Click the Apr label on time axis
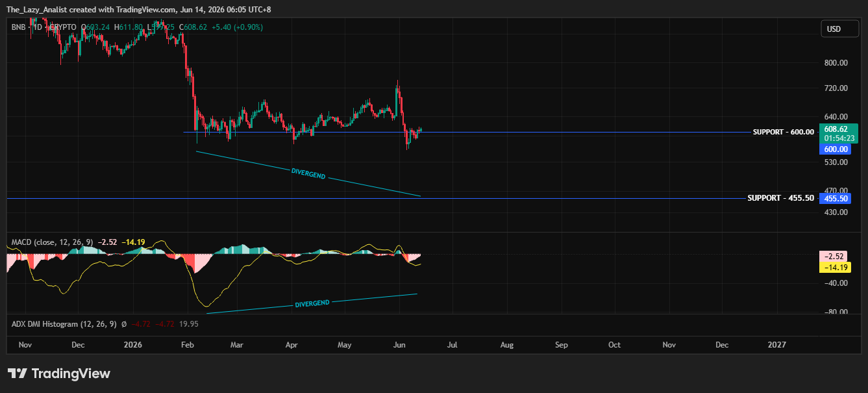 click(x=291, y=345)
